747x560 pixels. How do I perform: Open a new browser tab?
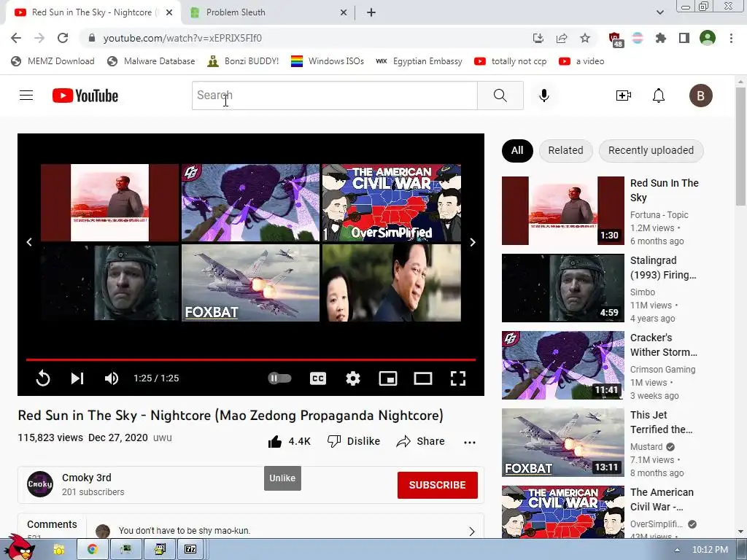[x=371, y=12]
